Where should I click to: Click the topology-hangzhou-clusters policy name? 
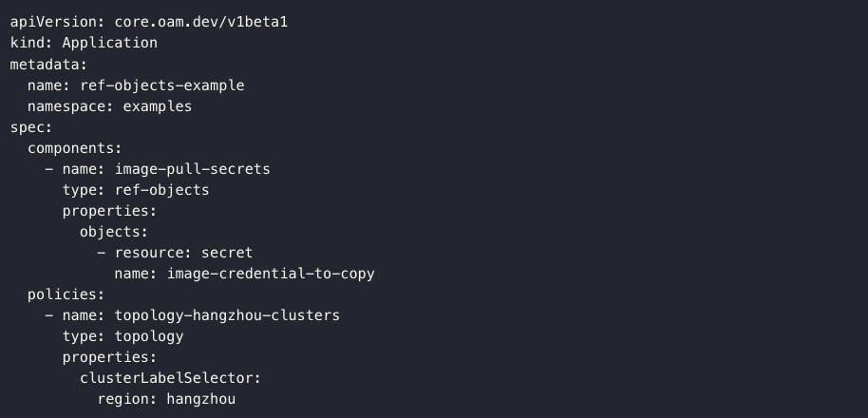[228, 315]
